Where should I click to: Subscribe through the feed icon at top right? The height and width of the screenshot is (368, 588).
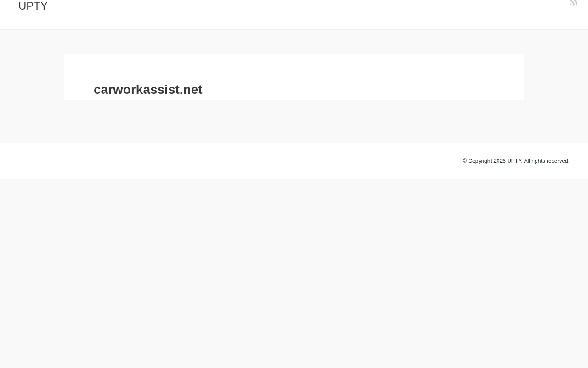tap(573, 2)
